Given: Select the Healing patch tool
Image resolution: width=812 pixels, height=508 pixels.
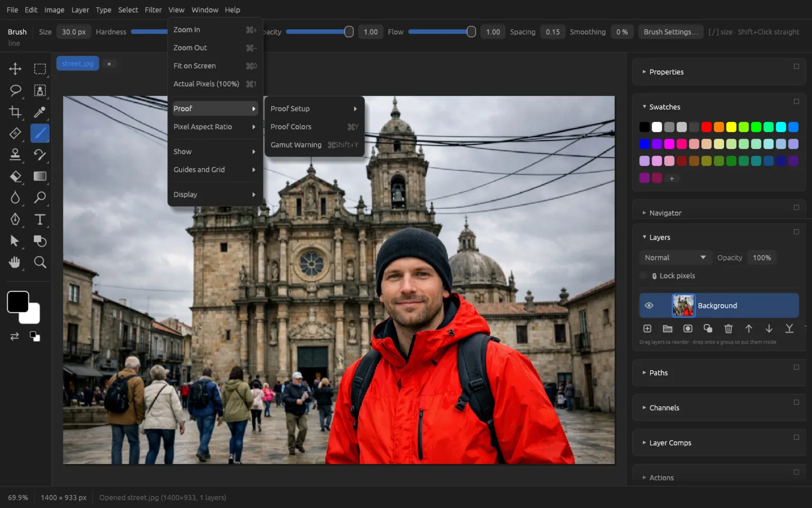Looking at the screenshot, I should (x=15, y=133).
